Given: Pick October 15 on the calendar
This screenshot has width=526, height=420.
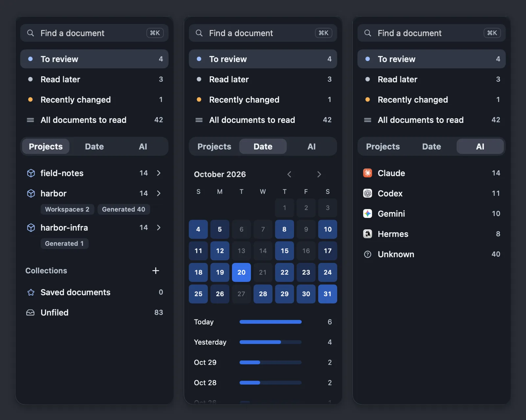Looking at the screenshot, I should point(284,251).
